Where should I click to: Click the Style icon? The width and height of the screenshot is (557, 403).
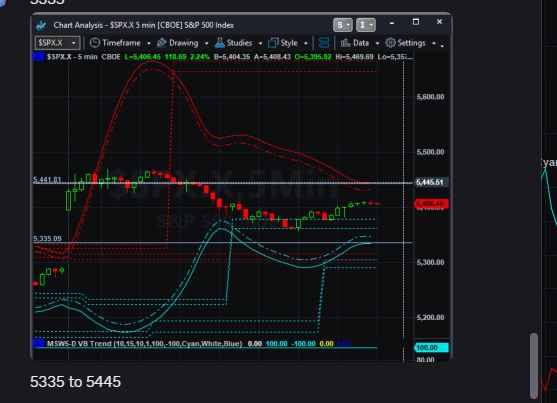273,43
